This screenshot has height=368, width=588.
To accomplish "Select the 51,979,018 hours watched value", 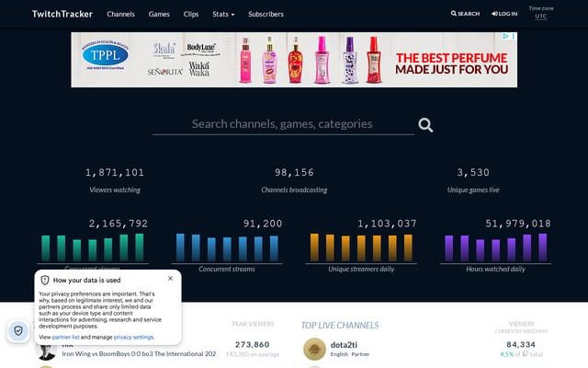I will pyautogui.click(x=518, y=224).
